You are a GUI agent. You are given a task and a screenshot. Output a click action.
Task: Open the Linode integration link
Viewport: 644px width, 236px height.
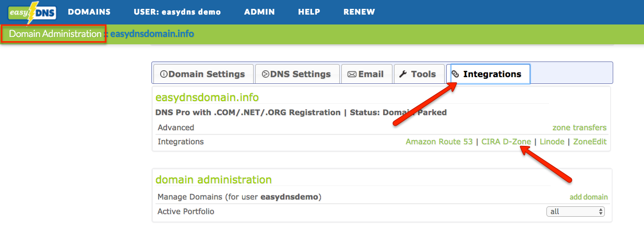coord(552,142)
